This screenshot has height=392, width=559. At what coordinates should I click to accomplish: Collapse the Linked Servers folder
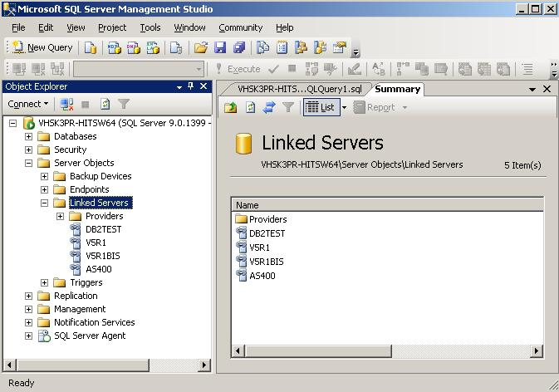tap(44, 203)
